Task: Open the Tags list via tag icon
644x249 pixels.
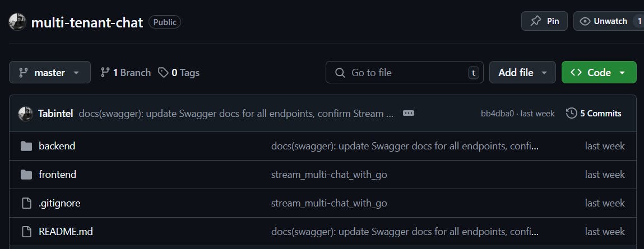Action: (x=163, y=73)
